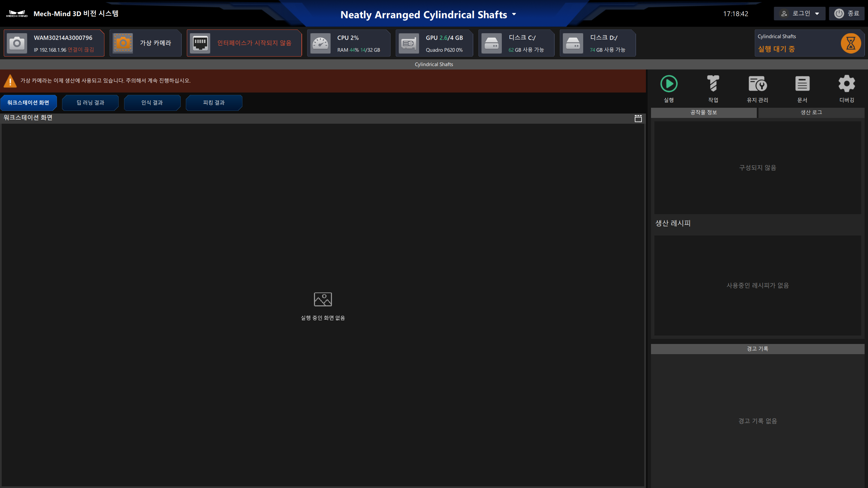868x488 pixels.
Task: Click the orange hourglass status icon
Action: (x=851, y=43)
